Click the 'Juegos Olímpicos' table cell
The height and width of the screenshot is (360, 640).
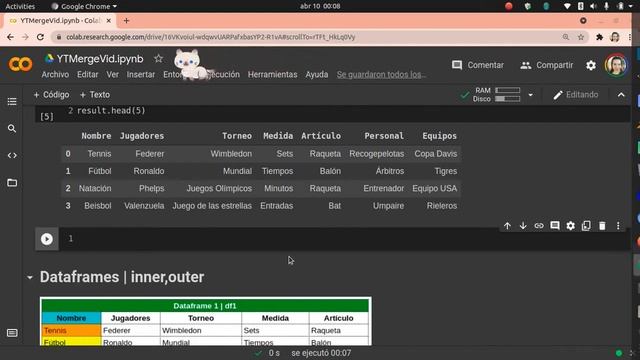coord(219,189)
